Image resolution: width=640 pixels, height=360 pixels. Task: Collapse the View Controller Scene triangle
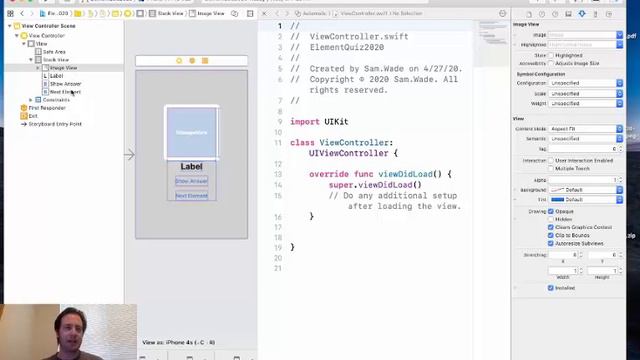(x=9, y=26)
